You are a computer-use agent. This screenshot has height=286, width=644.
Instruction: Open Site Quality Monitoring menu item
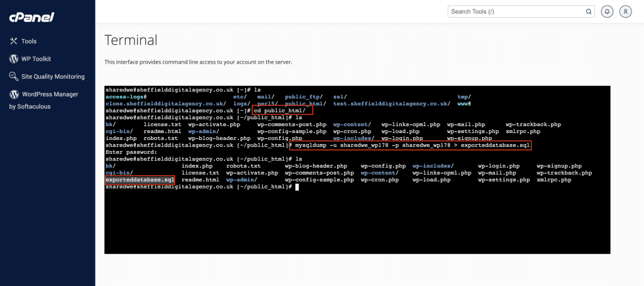(x=53, y=77)
